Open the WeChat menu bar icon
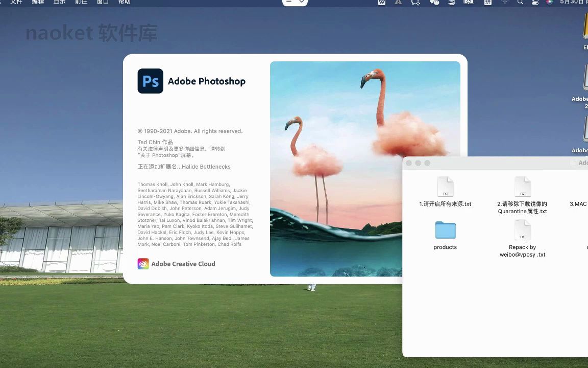588x368 pixels. tap(434, 2)
